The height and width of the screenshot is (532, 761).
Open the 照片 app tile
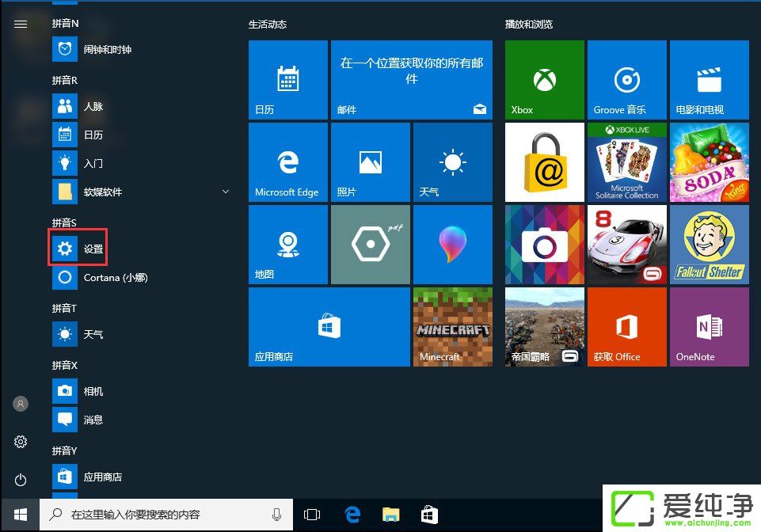(370, 161)
